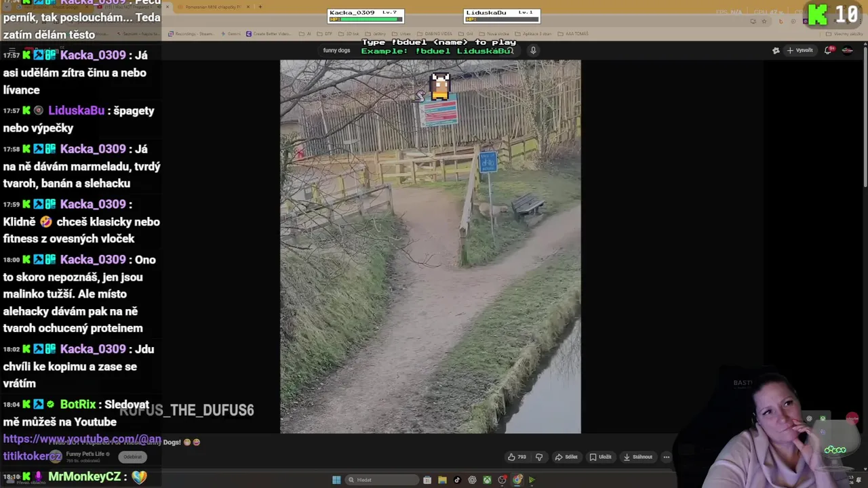Image resolution: width=868 pixels, height=488 pixels.
Task: Select the LiduskaBu HP bar overlay
Action: 502,16
